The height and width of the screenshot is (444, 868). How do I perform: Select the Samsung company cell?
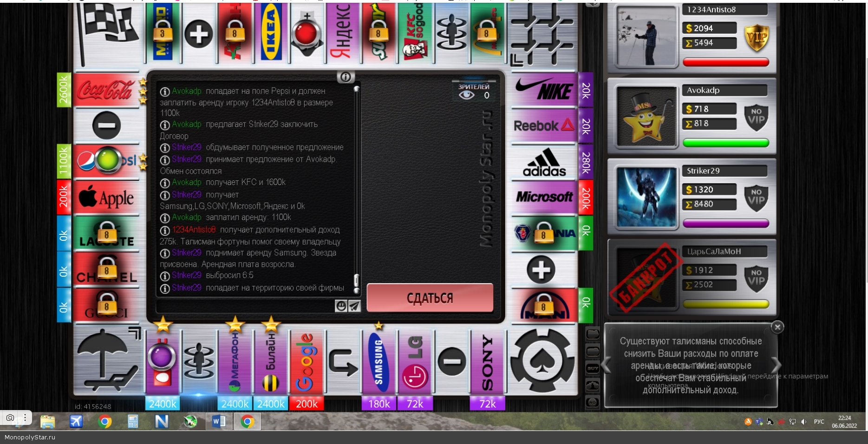tap(379, 362)
